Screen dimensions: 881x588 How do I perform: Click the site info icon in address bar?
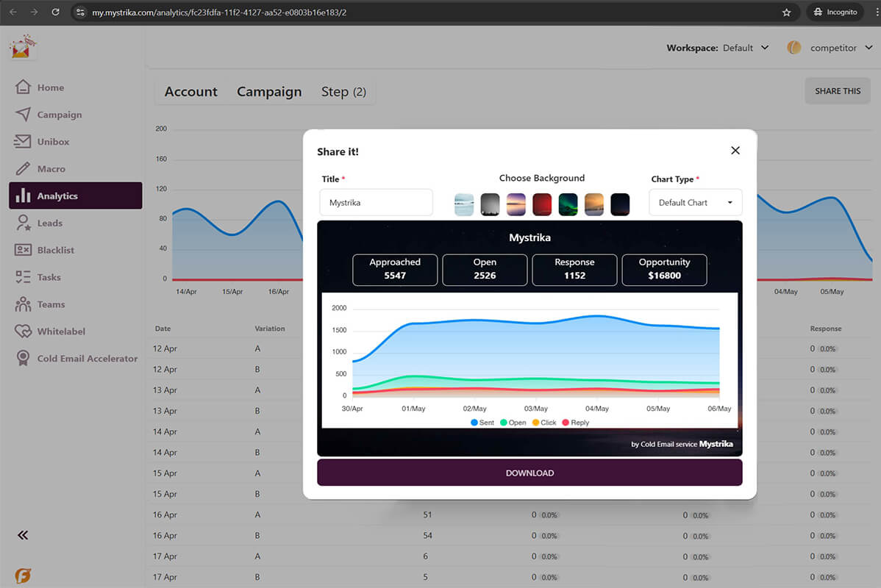click(80, 12)
